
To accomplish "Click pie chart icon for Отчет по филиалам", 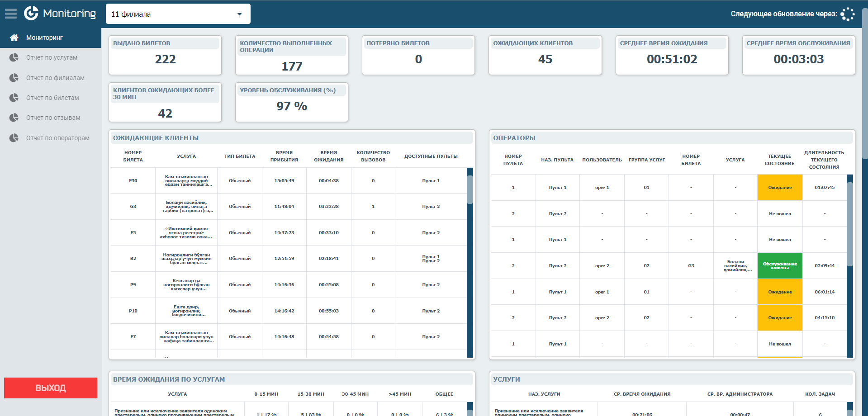I will coord(14,78).
